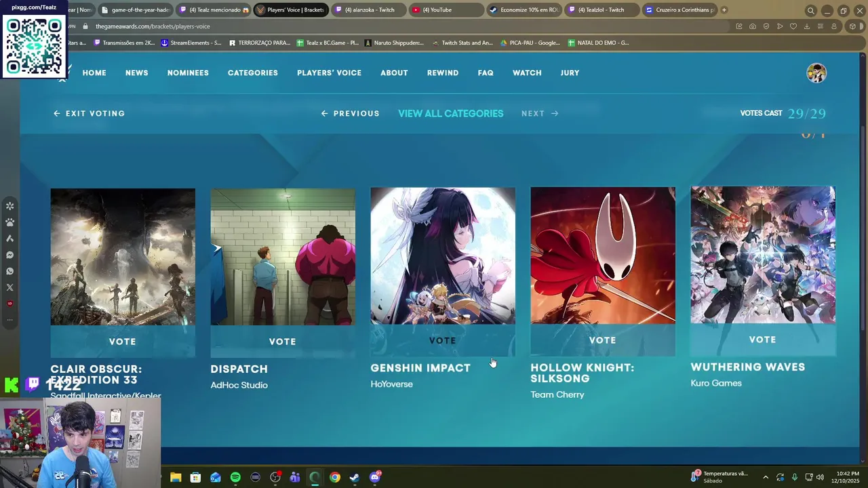Open Steam from the taskbar
The image size is (868, 488).
click(x=355, y=477)
